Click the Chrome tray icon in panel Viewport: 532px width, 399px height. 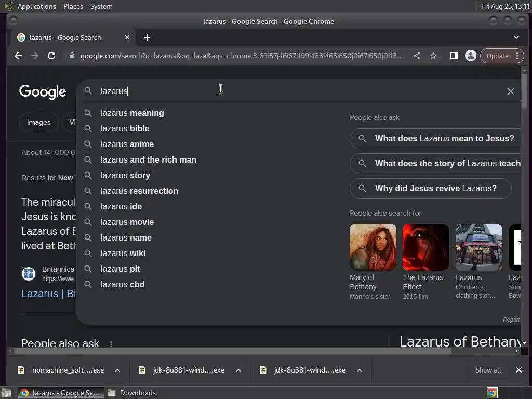[x=492, y=393]
